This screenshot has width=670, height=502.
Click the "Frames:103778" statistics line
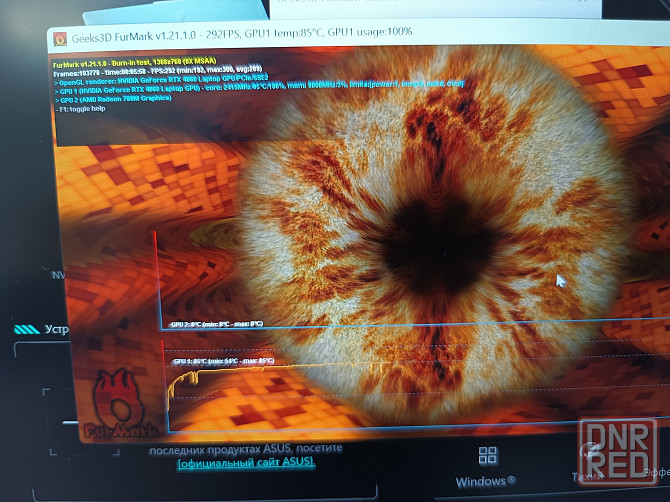[158, 71]
